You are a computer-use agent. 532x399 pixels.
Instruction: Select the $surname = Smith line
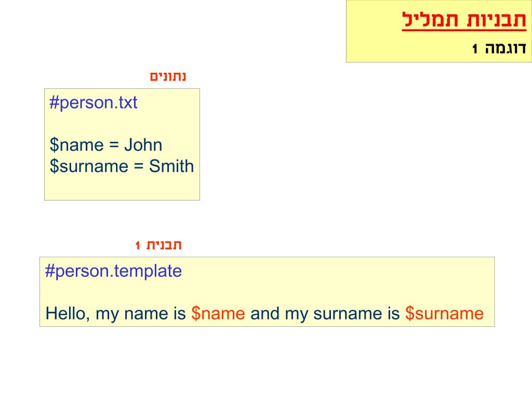(x=122, y=166)
